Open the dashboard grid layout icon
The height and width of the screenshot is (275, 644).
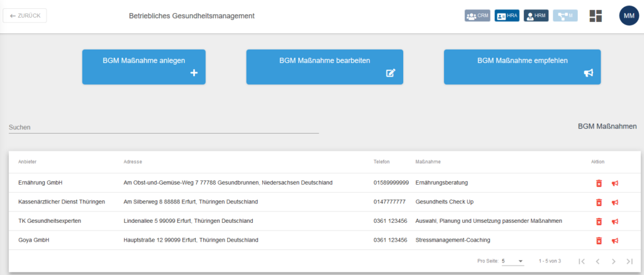pos(596,16)
